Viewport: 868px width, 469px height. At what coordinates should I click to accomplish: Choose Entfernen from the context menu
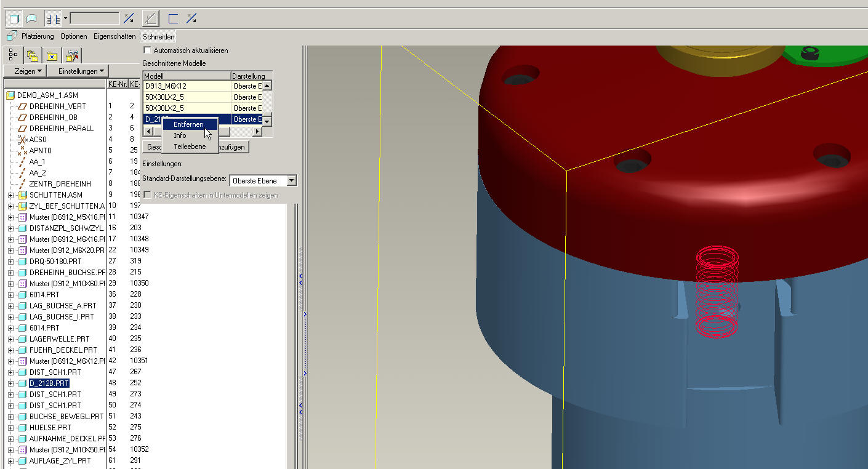[188, 124]
